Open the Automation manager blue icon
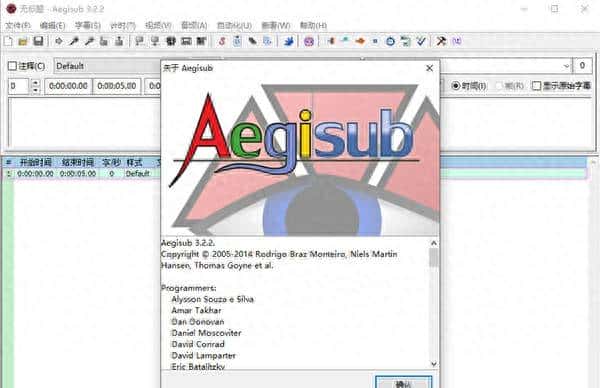The height and width of the screenshot is (388, 600). coord(289,41)
